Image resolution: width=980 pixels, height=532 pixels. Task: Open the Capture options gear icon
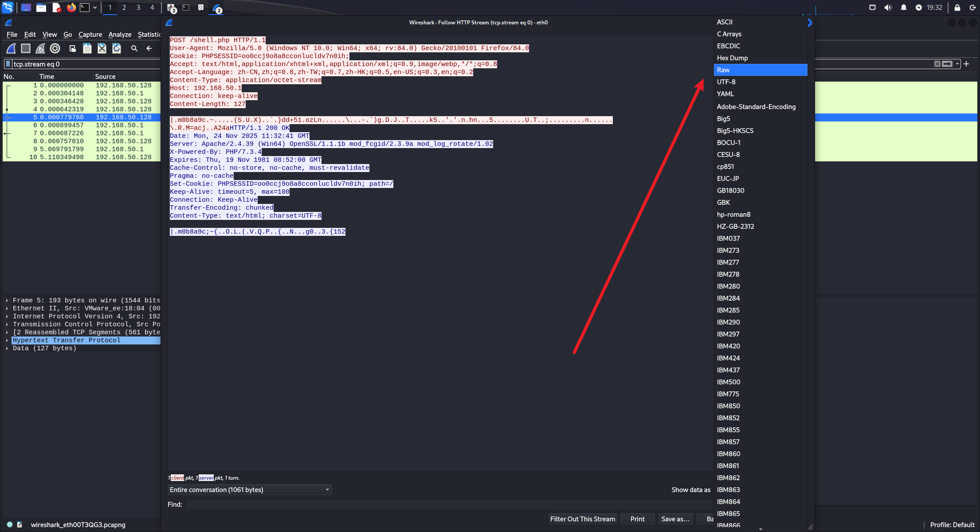[55, 48]
